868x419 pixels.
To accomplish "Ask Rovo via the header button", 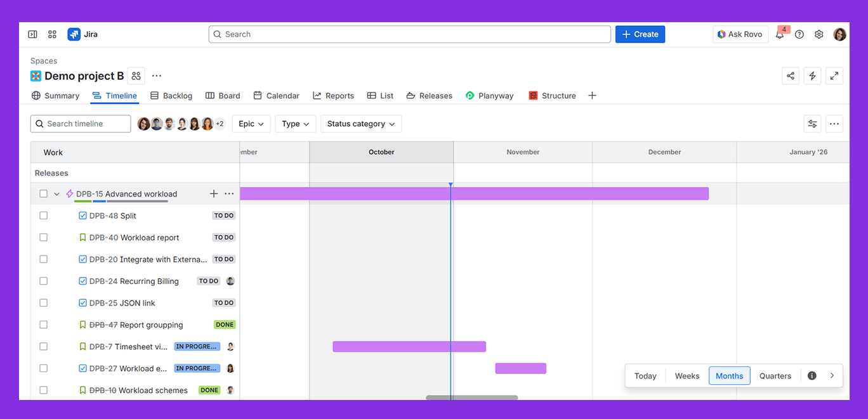I will tap(740, 34).
